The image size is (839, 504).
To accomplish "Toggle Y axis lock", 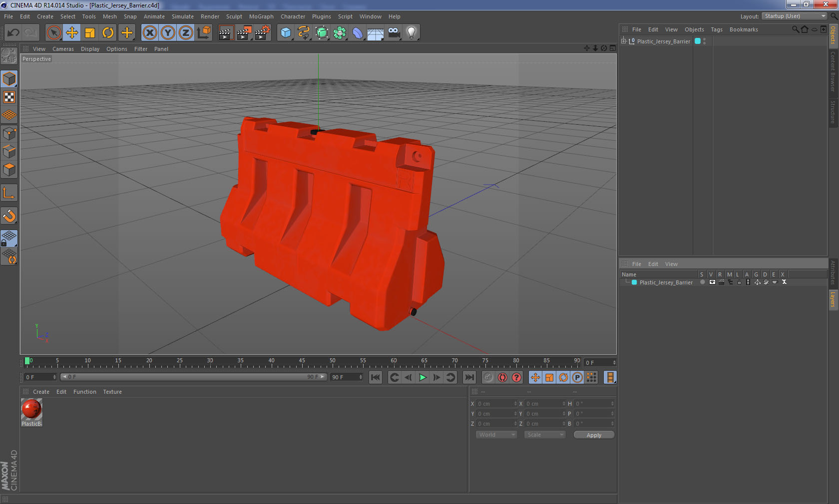I will (x=168, y=33).
